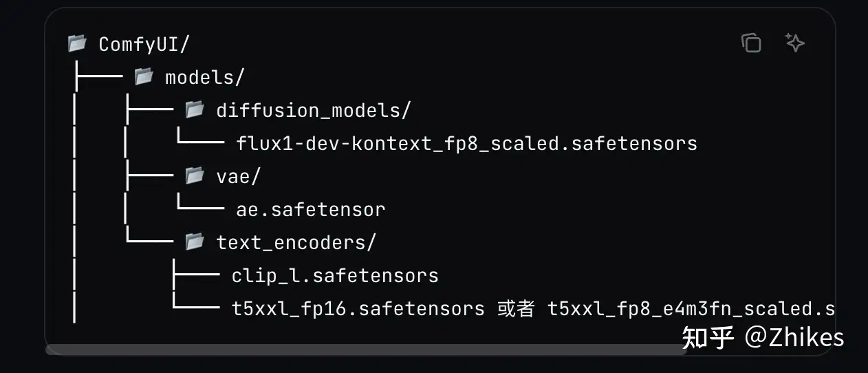
Task: Select the diffusion_models/ folder name
Action: pyautogui.click(x=313, y=110)
